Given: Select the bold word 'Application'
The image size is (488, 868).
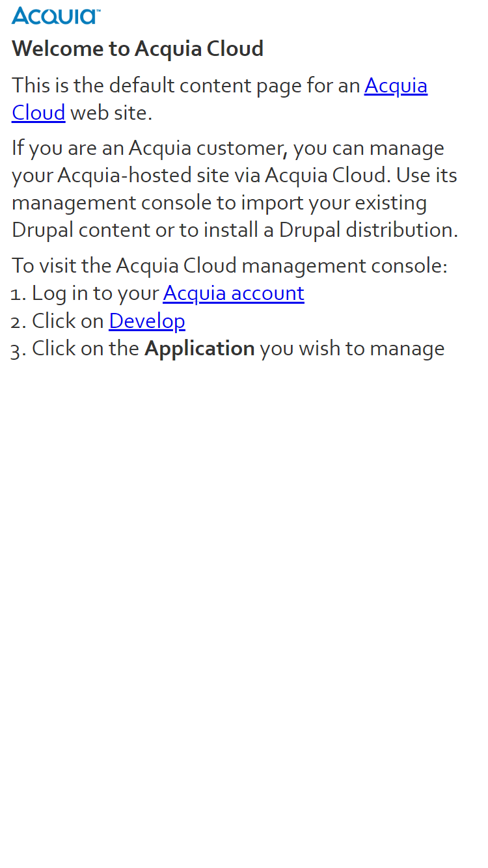Looking at the screenshot, I should click(200, 349).
